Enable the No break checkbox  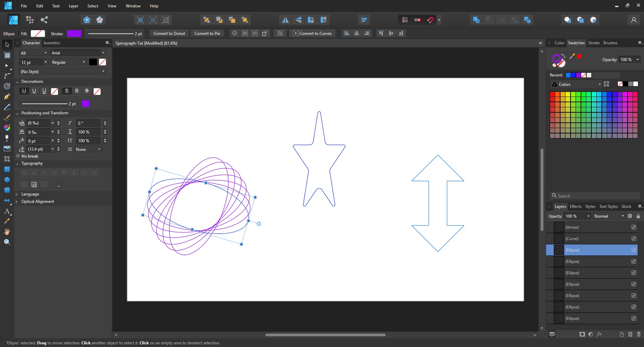(18, 156)
